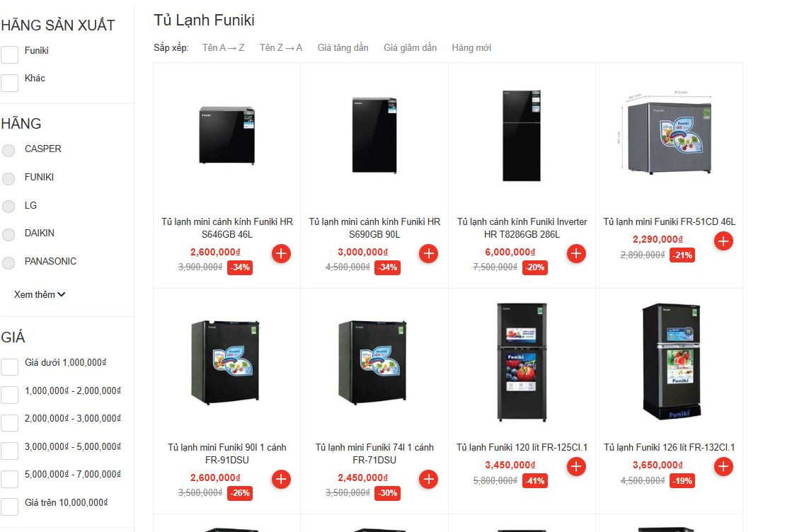Add FR-132CI.1 126 lít fridge with plus
The width and height of the screenshot is (809, 532).
(x=723, y=466)
